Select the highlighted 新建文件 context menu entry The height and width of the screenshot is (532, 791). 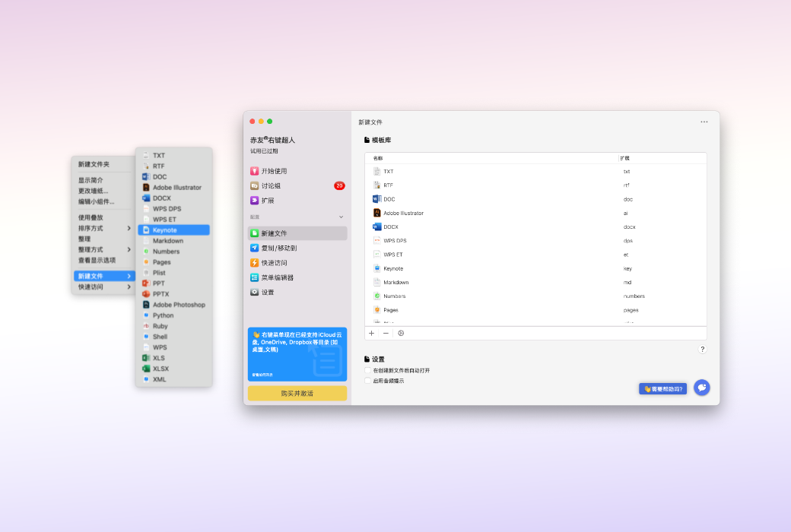click(x=103, y=276)
